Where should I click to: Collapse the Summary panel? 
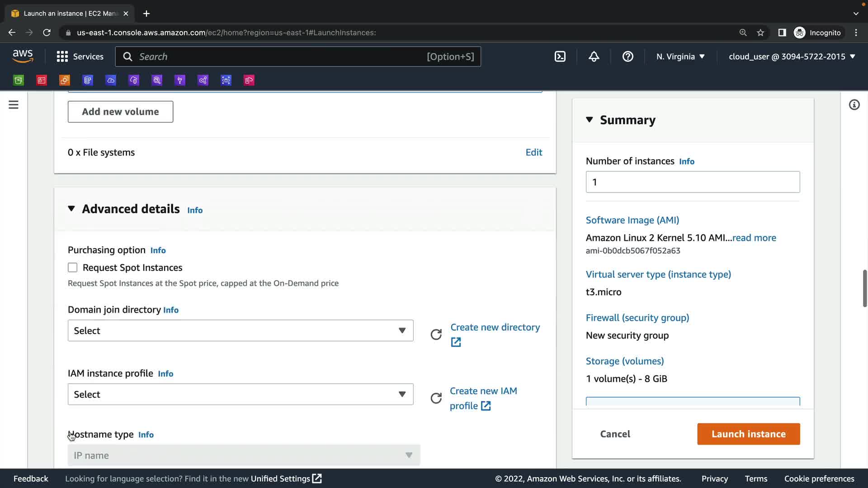click(x=590, y=120)
